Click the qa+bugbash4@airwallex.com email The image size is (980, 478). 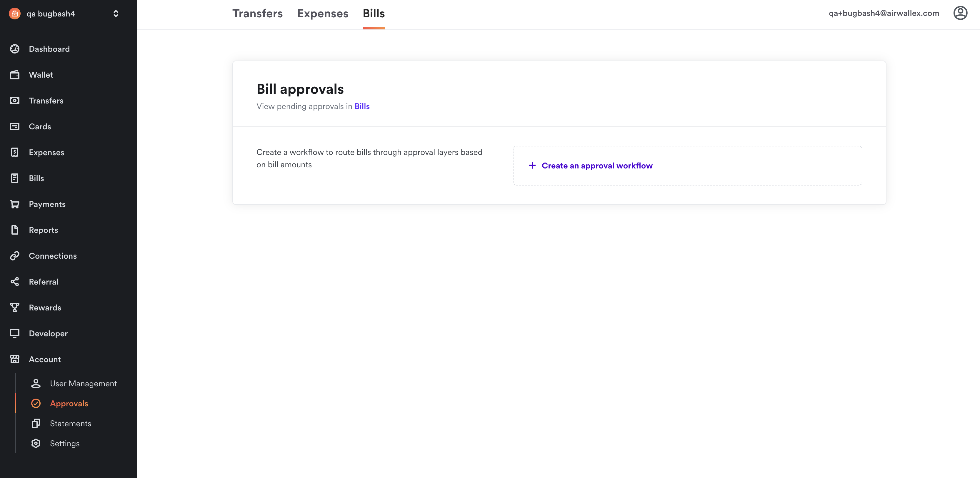point(884,13)
